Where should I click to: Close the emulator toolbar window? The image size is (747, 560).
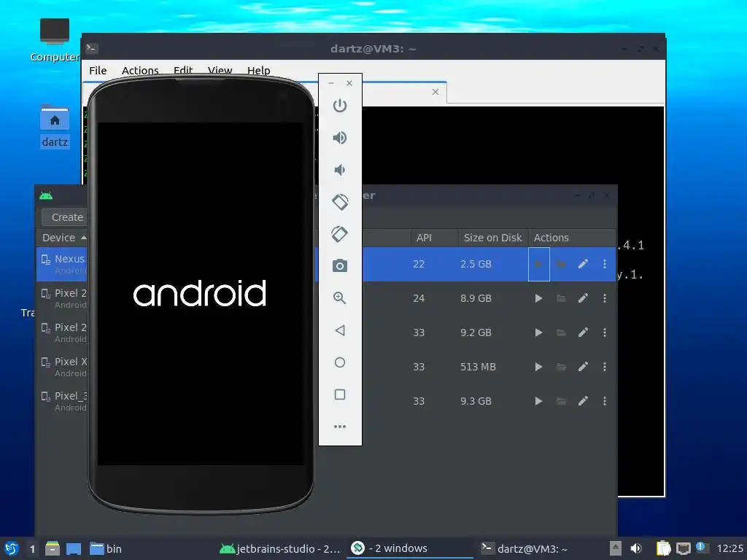point(349,83)
